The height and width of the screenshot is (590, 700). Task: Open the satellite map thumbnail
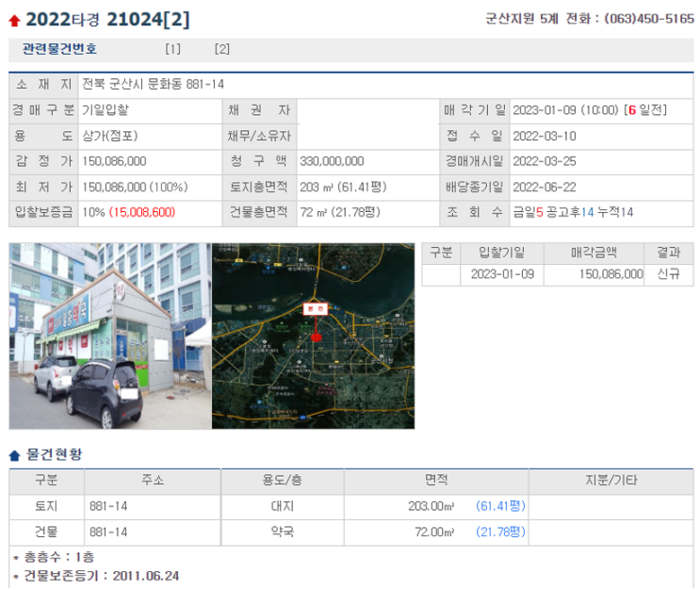(313, 336)
